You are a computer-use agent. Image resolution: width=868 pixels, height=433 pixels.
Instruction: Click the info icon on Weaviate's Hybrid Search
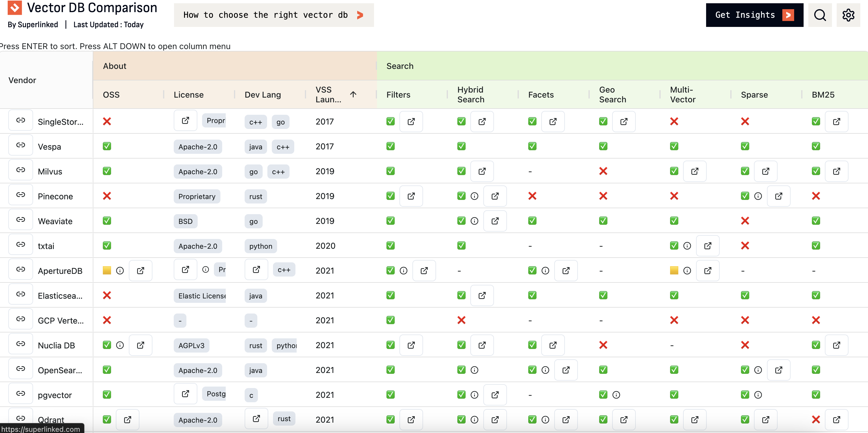tap(475, 221)
